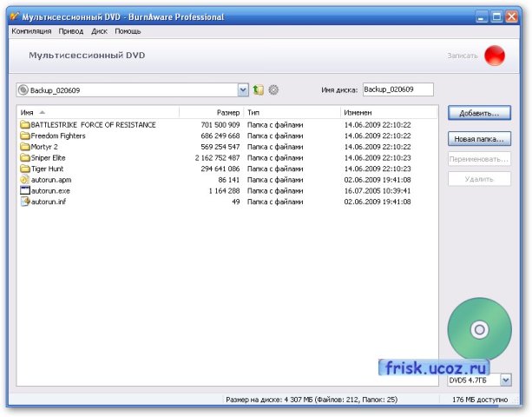This screenshot has width=532, height=417.
Task: Click the Удалить button
Action: [479, 179]
